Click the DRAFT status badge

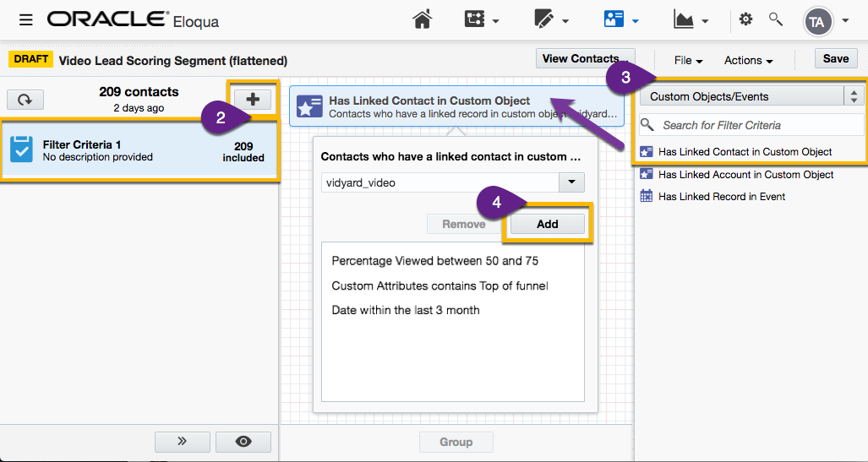click(30, 59)
